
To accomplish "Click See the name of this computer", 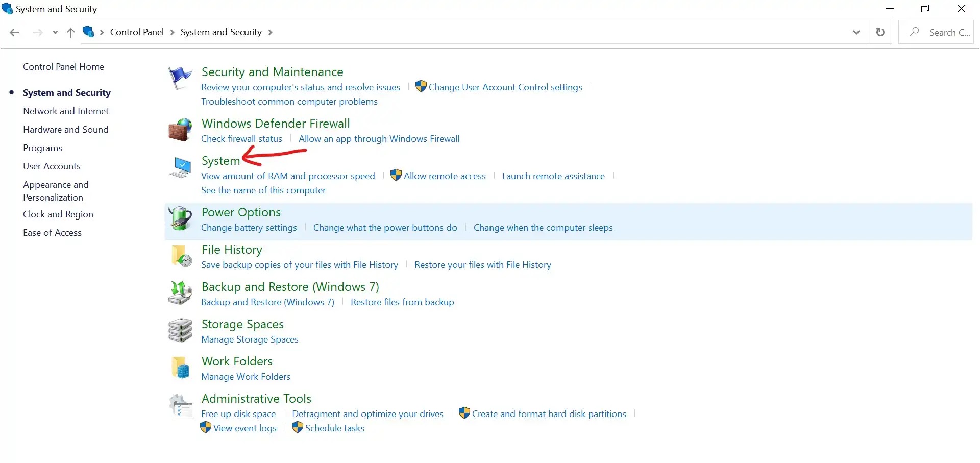I will click(263, 190).
